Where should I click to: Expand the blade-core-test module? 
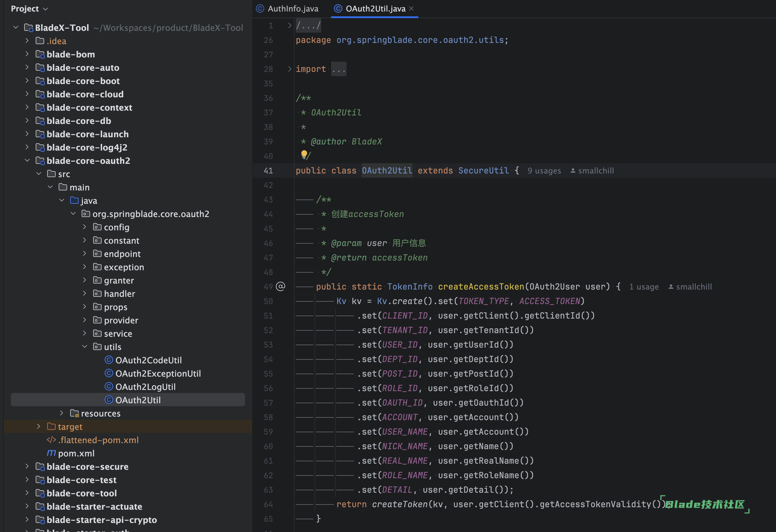tap(27, 480)
